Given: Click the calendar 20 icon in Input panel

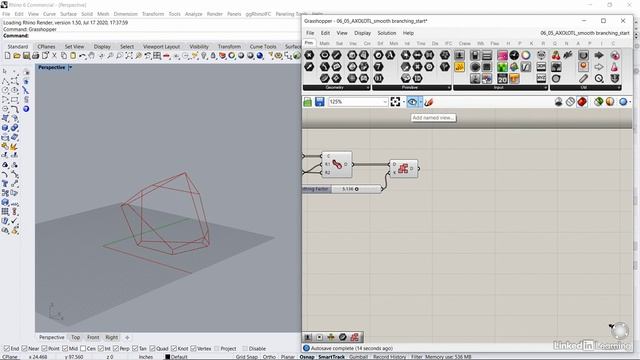Looking at the screenshot, I should pyautogui.click(x=502, y=78).
